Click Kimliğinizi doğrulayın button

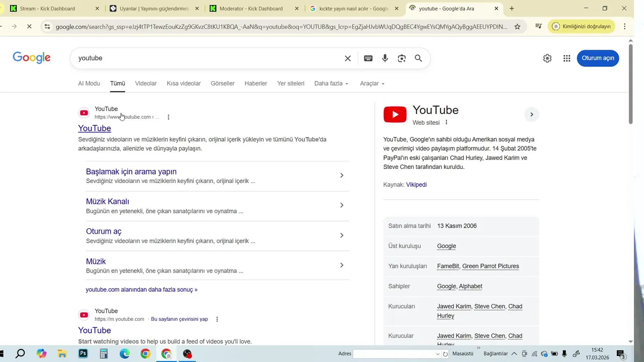(582, 27)
